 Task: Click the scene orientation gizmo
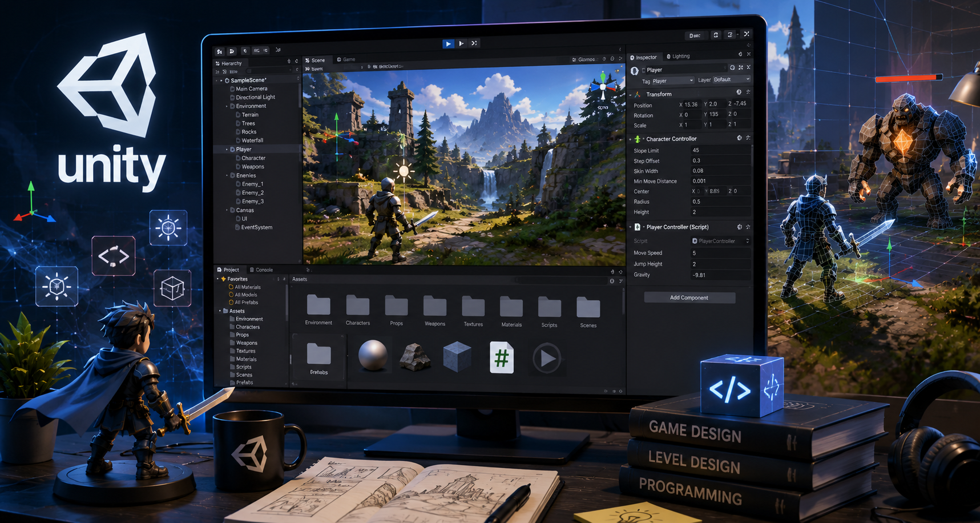pos(603,87)
